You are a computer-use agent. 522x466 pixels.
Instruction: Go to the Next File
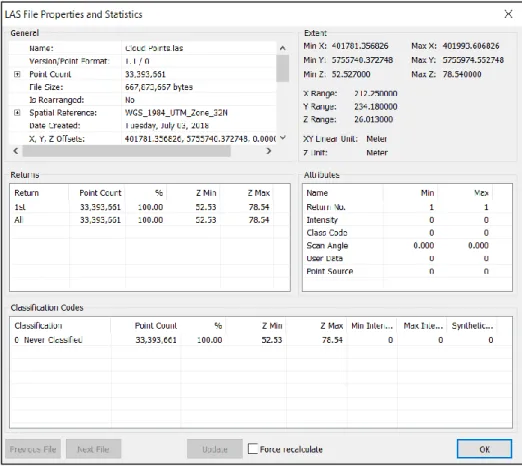[93, 449]
